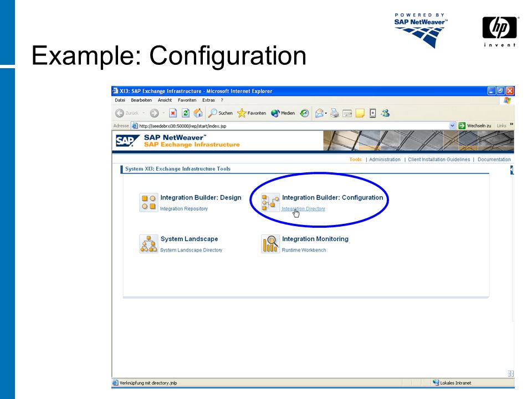This screenshot has width=532, height=399.
Task: Click the mobile device icon in toolbar
Action: click(x=372, y=113)
